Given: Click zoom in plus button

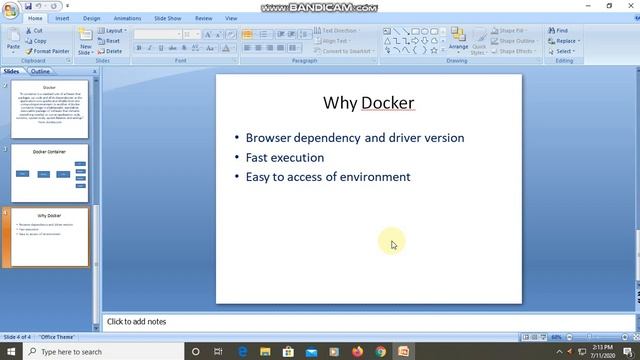Looking at the screenshot, I should (x=625, y=337).
